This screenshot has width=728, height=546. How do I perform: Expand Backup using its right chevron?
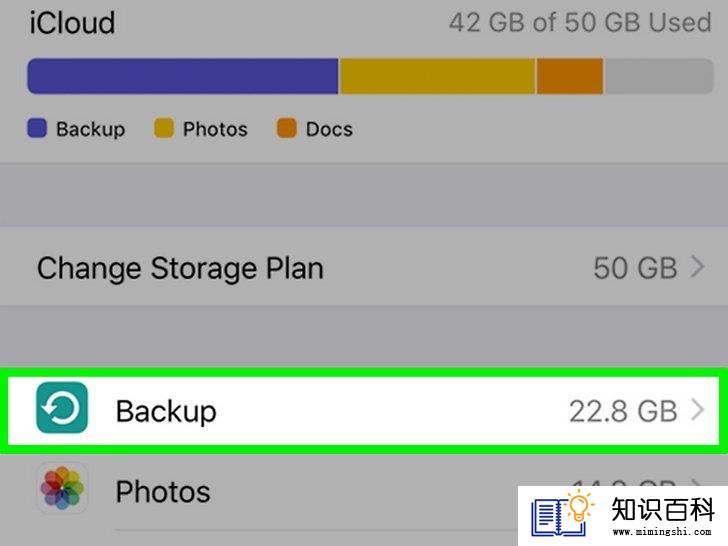coord(697,410)
